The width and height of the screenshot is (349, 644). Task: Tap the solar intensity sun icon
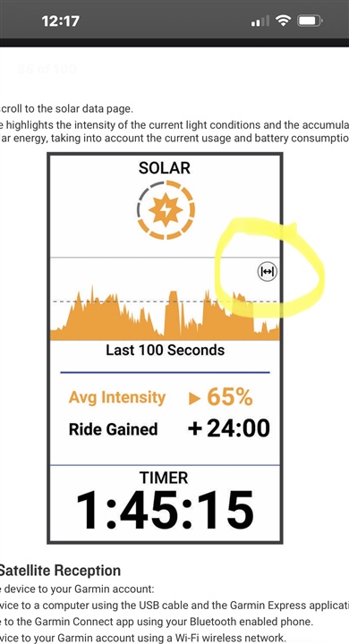tap(166, 210)
